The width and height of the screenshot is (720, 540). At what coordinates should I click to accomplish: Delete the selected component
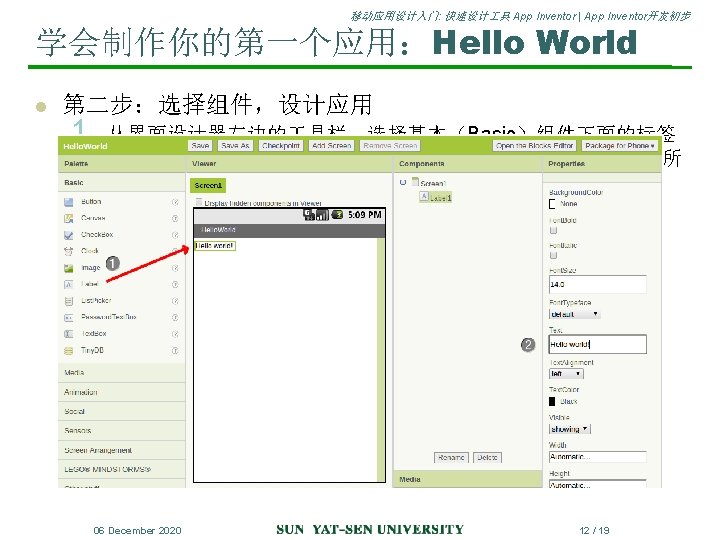[x=487, y=457]
